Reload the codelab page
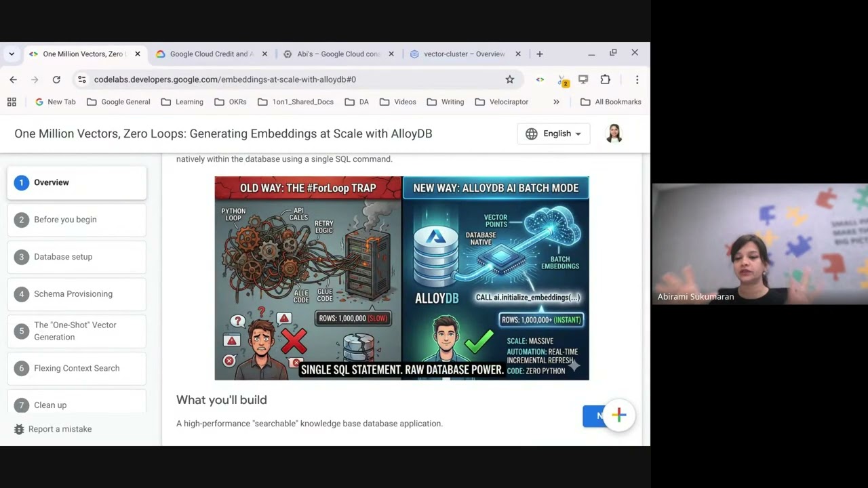The image size is (868, 488). click(56, 79)
